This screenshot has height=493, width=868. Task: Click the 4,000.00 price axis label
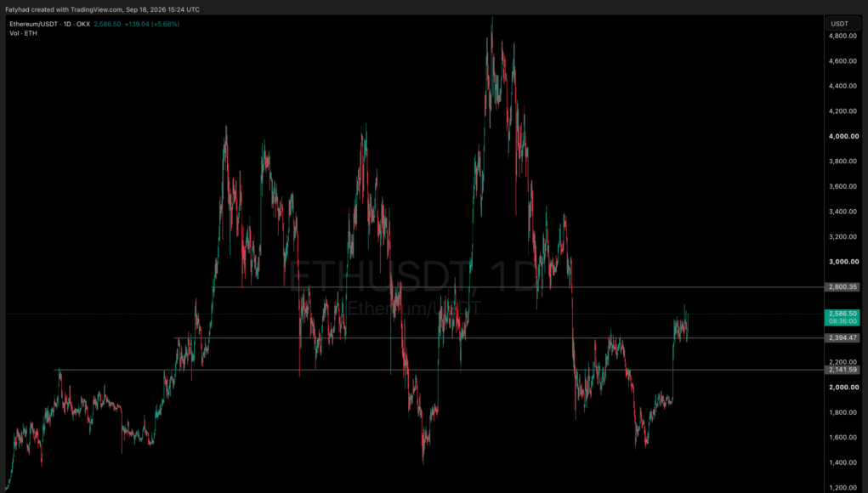click(x=843, y=136)
